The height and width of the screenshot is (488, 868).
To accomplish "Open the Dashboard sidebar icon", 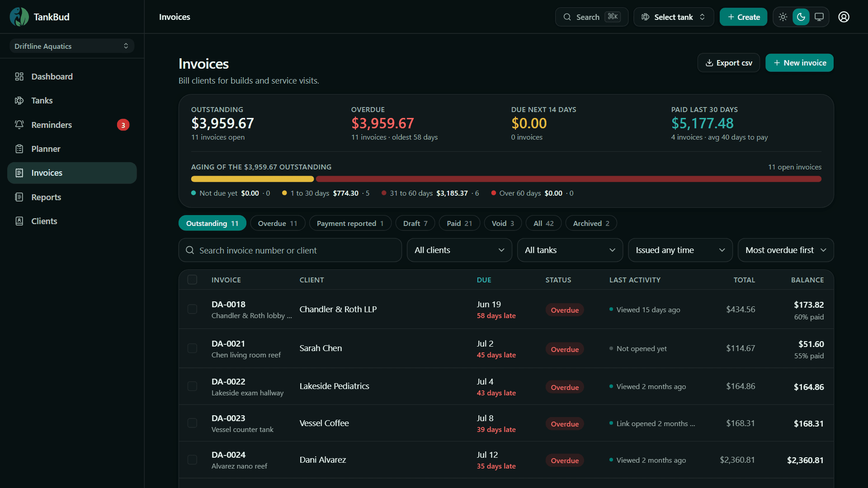I will click(x=19, y=76).
